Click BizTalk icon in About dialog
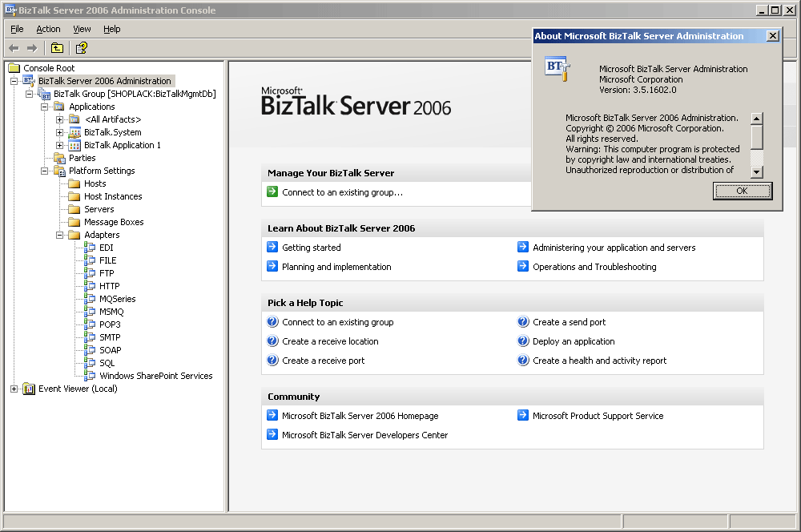 tap(557, 69)
